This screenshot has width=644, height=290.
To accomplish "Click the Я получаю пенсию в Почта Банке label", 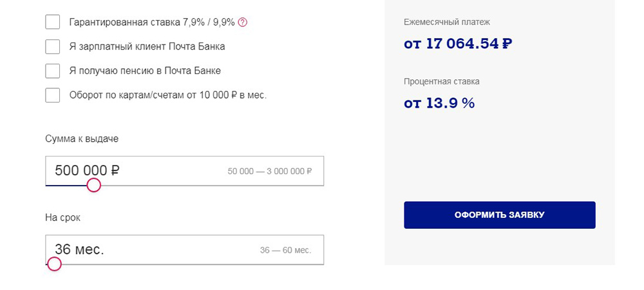I will click(x=145, y=71).
